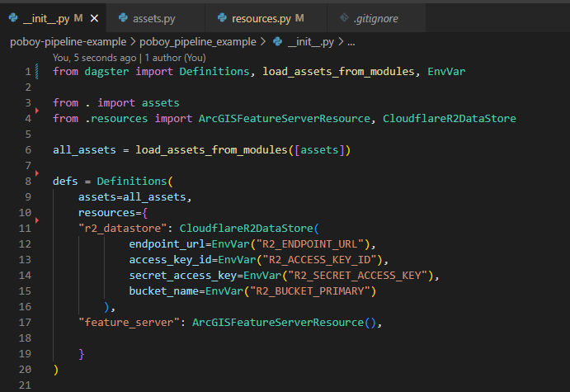Click the "R2_BUCKET_PRIMARY" string
570x392 pixels.
(309, 291)
